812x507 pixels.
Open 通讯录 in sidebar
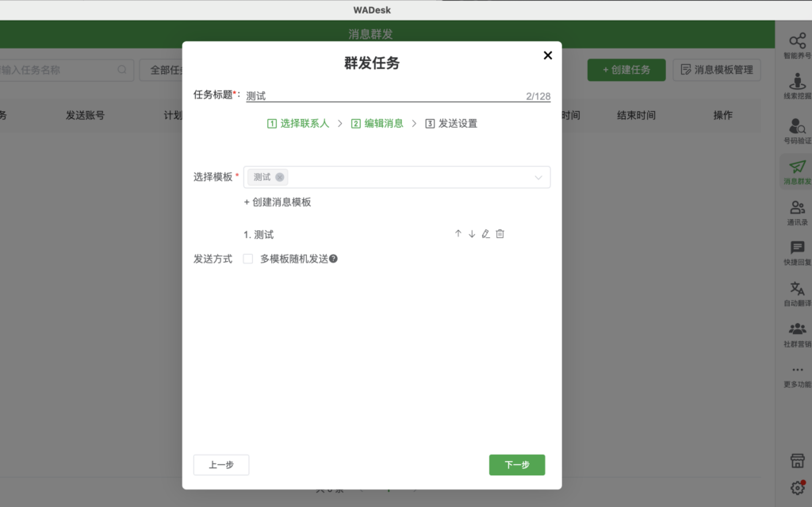[797, 213]
